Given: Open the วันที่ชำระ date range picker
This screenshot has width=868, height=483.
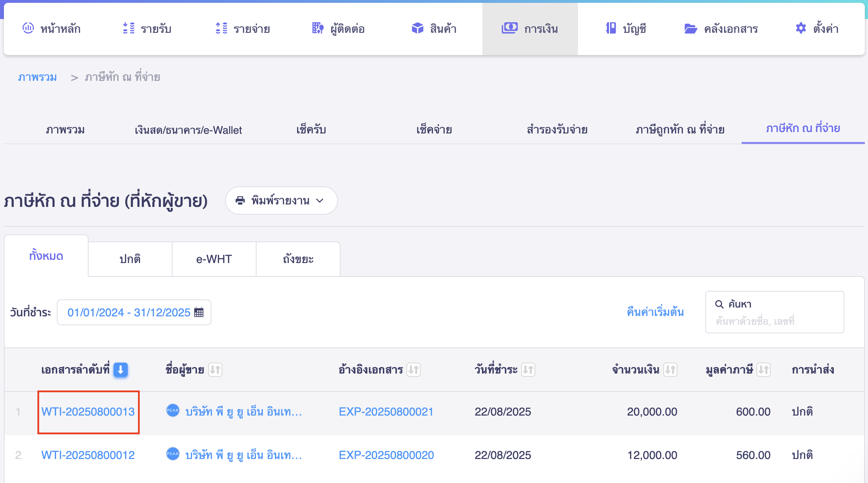Looking at the screenshot, I should [x=129, y=312].
